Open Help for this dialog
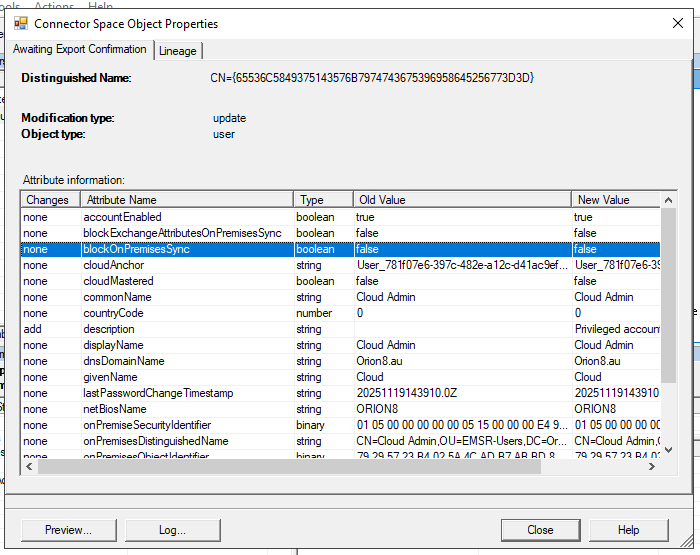The width and height of the screenshot is (700, 555). (x=628, y=530)
